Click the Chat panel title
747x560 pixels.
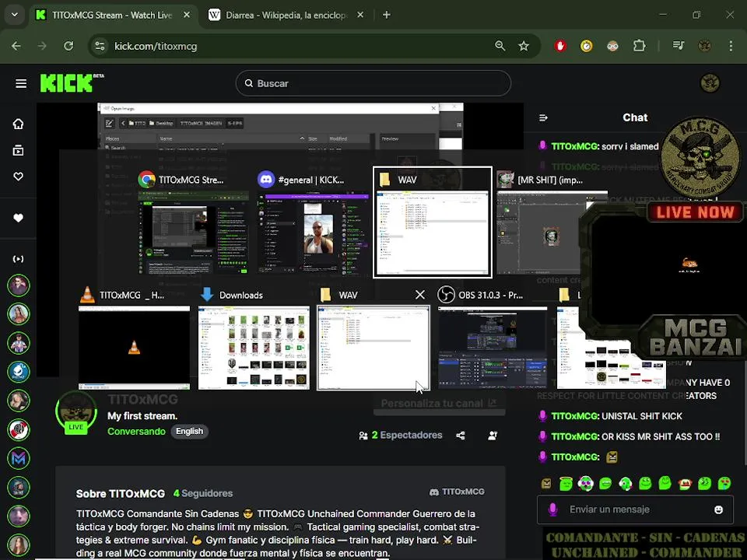(635, 117)
